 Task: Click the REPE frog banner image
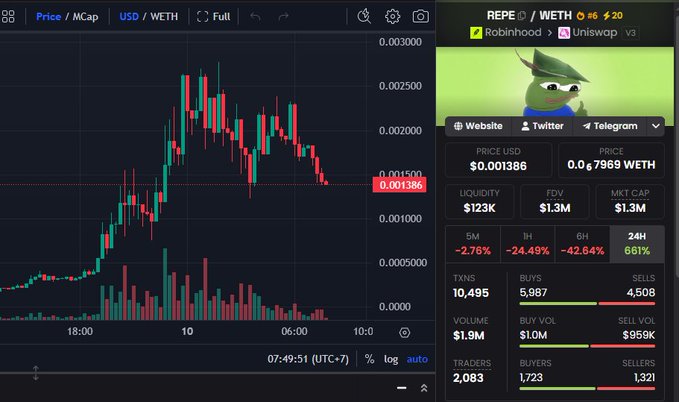point(555,82)
